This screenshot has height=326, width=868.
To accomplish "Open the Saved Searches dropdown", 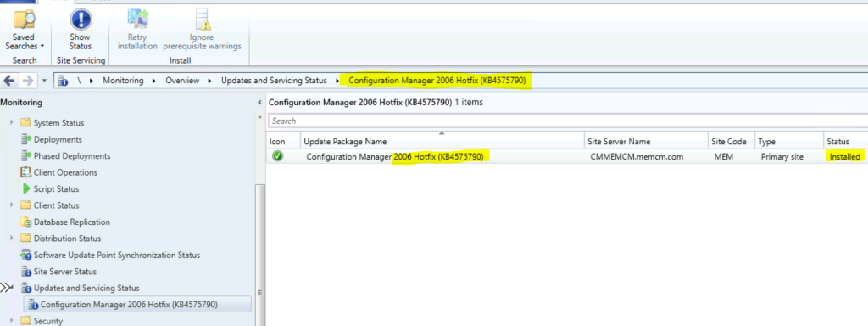I will point(25,31).
